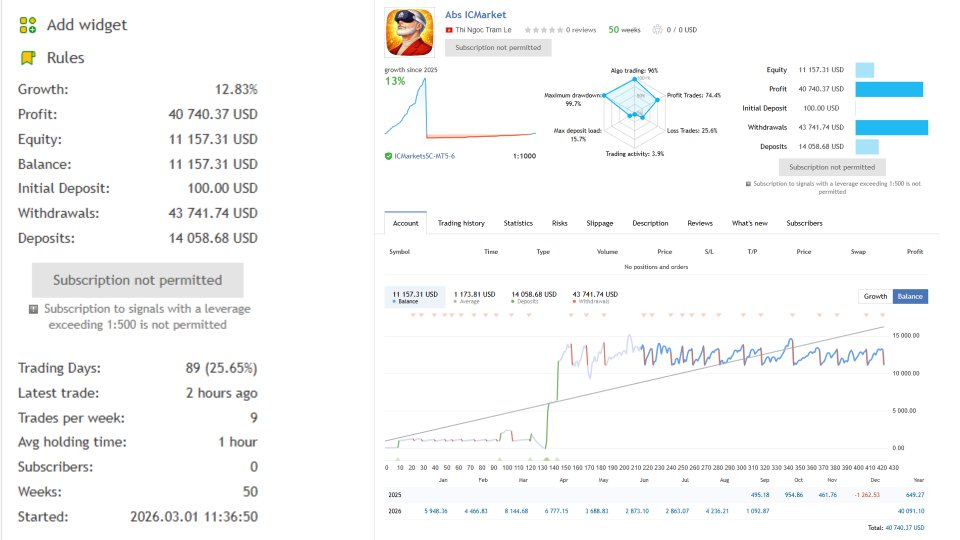Toggle the 43 741.74 USD Withdrawals series
Viewport: 960px width, 540px height.
tap(594, 297)
